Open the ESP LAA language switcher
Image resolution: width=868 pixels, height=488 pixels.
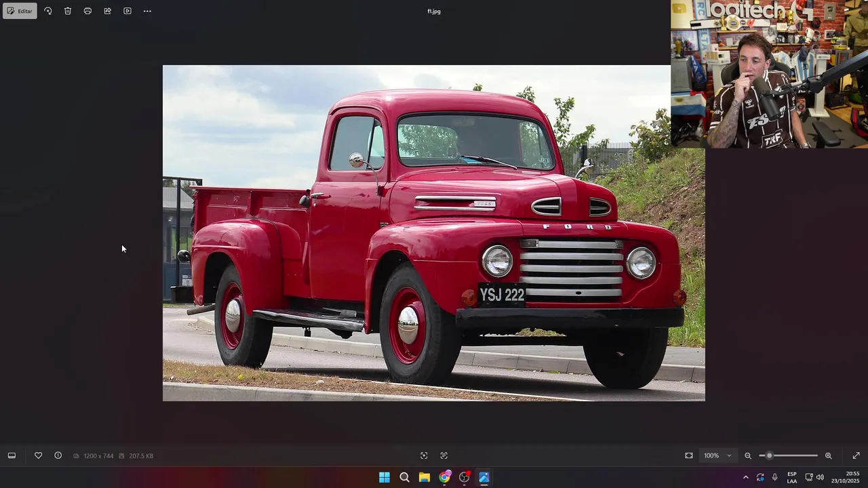point(792,477)
